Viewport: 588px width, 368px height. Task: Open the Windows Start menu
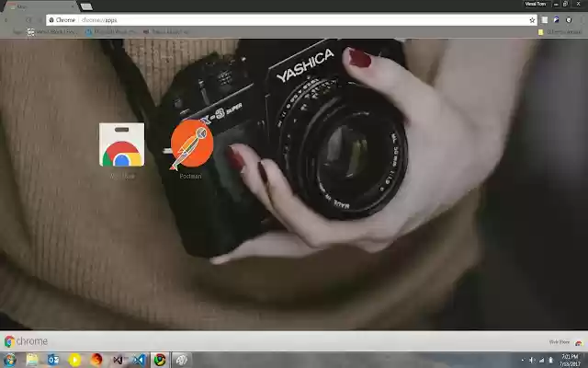tap(9, 360)
